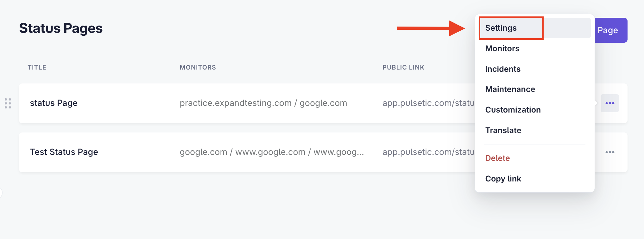Choose Incidents in the dropdown menu

535,69
